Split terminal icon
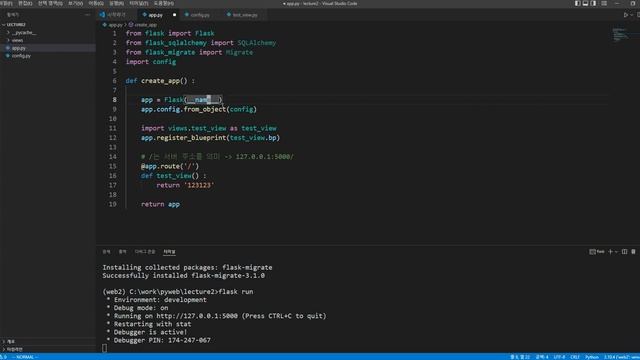Image resolution: width=640 pixels, height=360 pixels. point(624,252)
